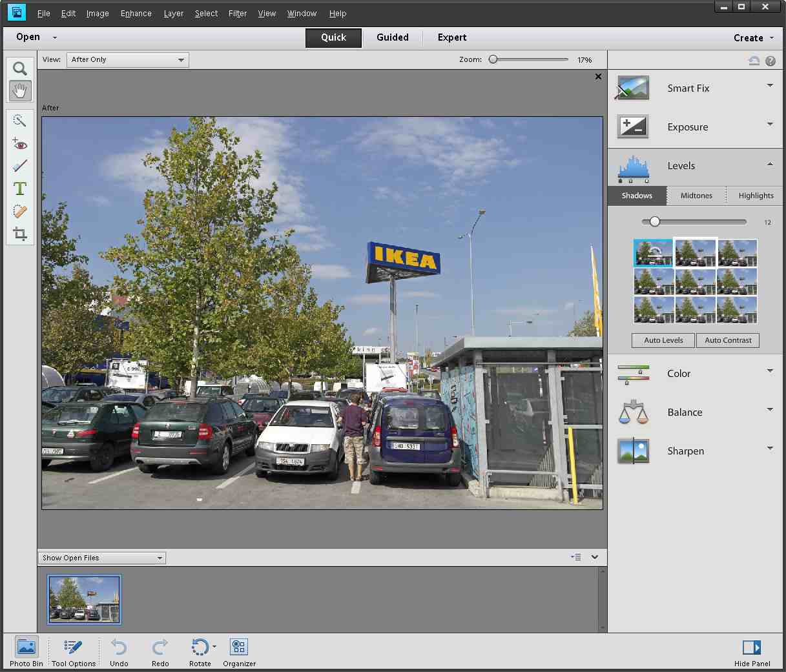Viewport: 786px width, 672px height.
Task: Open the Organizer
Action: (x=239, y=647)
